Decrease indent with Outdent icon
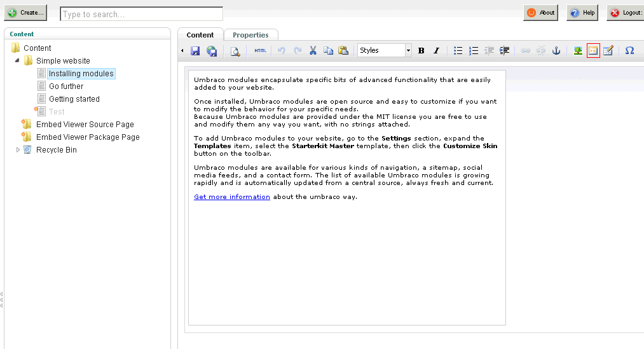644x349 pixels. [489, 50]
